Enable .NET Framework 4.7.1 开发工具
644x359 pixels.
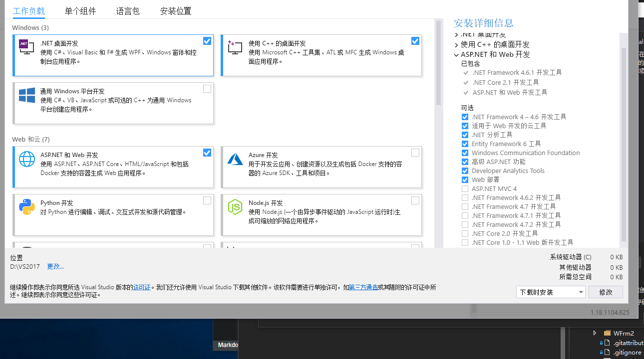coord(465,216)
